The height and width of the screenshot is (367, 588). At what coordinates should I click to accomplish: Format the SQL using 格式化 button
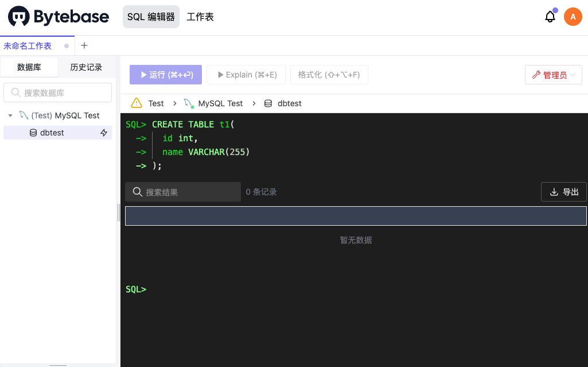pyautogui.click(x=329, y=75)
